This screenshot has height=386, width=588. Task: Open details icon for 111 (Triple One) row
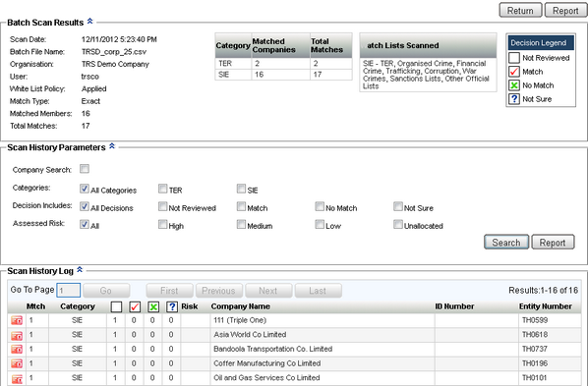17,320
